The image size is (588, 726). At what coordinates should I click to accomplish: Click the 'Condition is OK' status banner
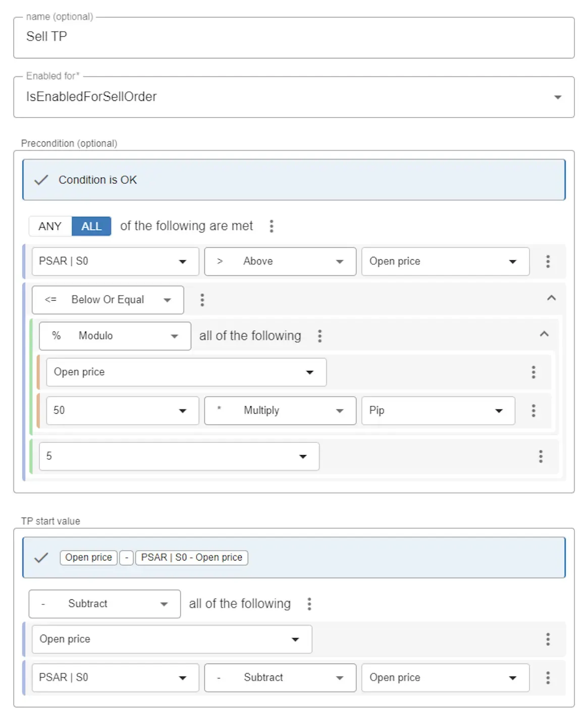point(293,180)
